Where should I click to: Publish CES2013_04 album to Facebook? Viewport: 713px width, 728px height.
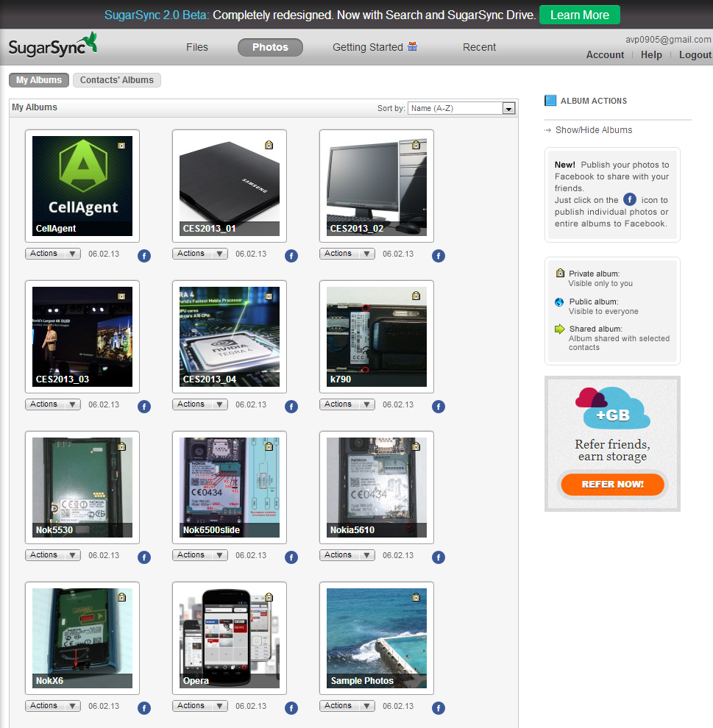tap(291, 407)
